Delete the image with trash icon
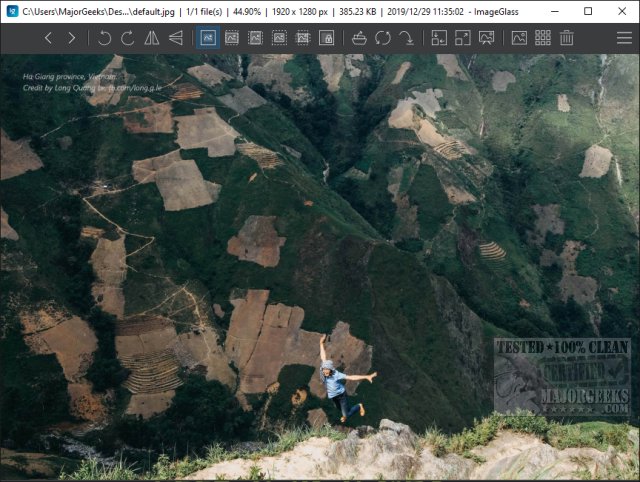The width and height of the screenshot is (640, 482). [x=567, y=38]
